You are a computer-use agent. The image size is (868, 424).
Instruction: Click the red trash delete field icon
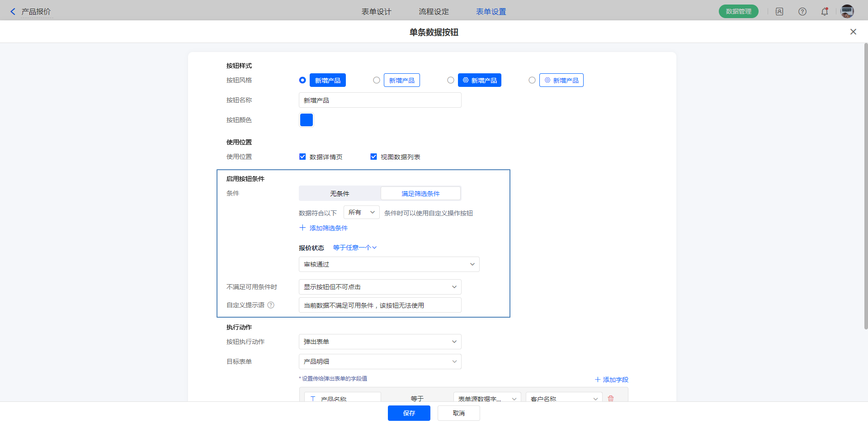pyautogui.click(x=611, y=398)
